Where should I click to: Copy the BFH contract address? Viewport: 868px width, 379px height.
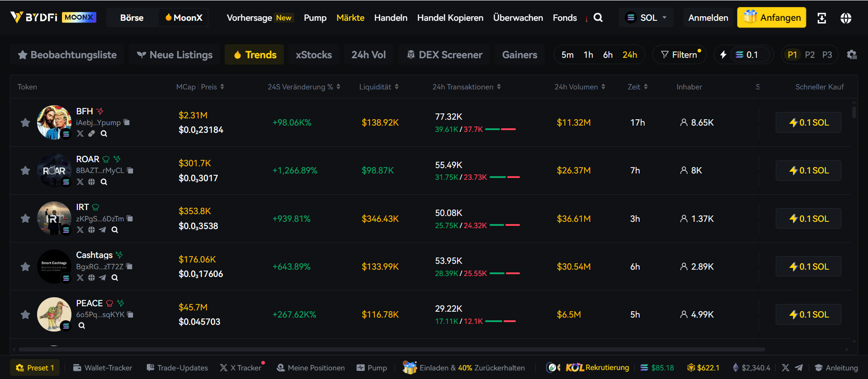click(127, 122)
